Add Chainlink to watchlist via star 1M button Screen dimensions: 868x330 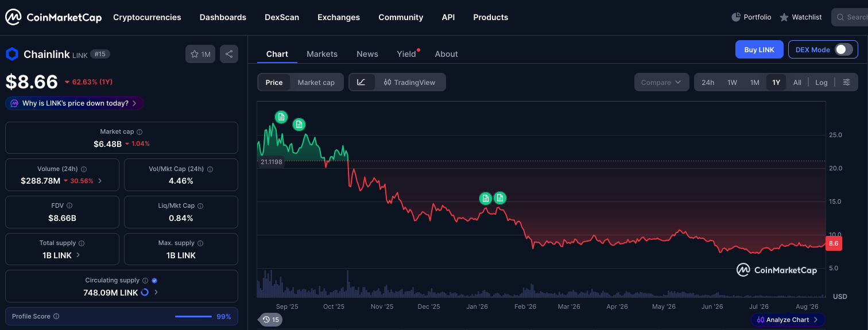pyautogui.click(x=200, y=55)
